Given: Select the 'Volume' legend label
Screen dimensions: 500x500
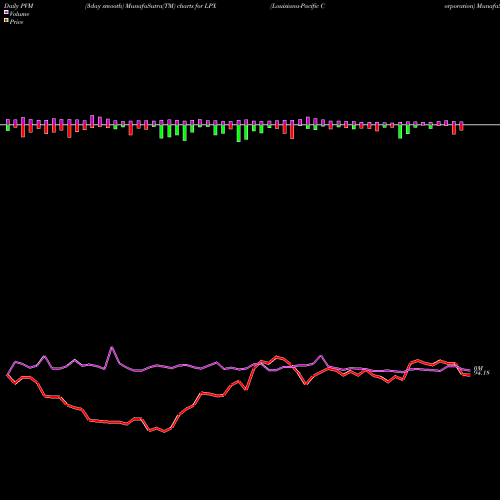Looking at the screenshot, I should click(19, 14).
